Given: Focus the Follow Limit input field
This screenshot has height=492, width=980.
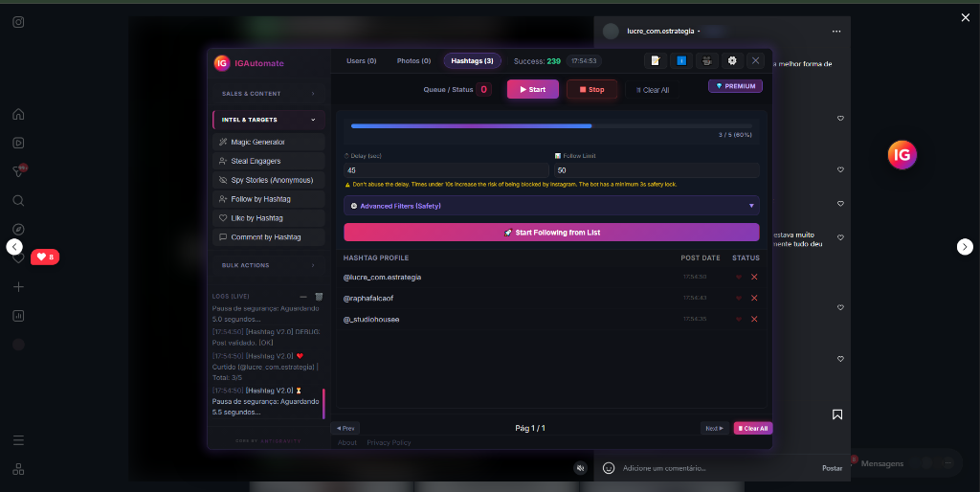Looking at the screenshot, I should [x=657, y=170].
